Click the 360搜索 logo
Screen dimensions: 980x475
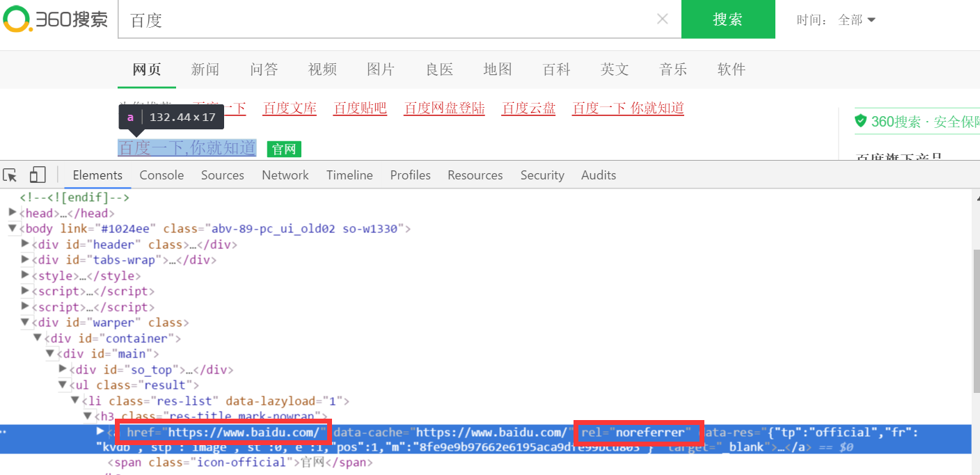pos(56,19)
